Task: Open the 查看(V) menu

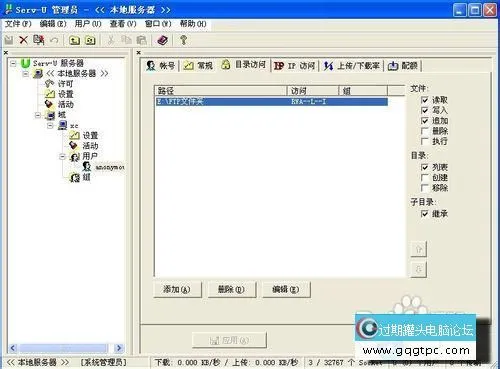Action: click(x=123, y=24)
